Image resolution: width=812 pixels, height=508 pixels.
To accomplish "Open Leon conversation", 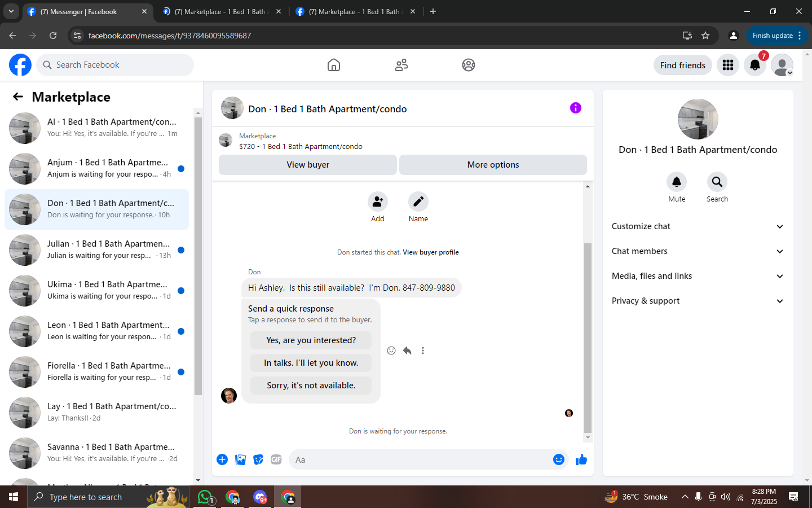I will (96, 331).
